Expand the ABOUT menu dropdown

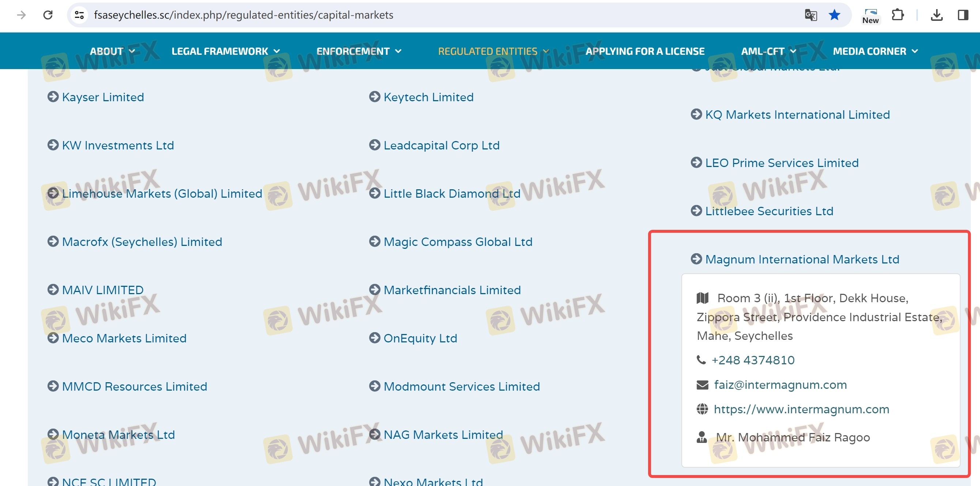pos(112,51)
